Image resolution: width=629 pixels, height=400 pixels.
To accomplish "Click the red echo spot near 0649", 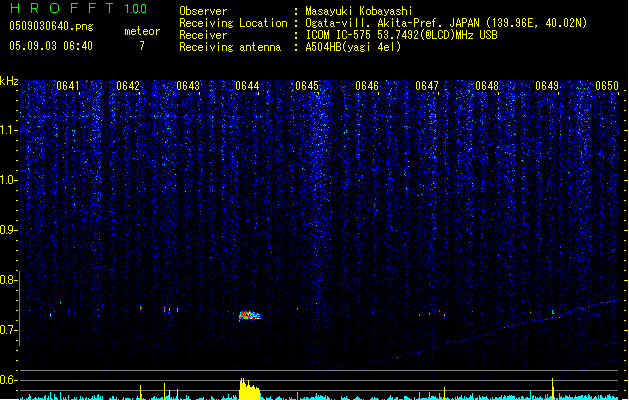I will click(x=552, y=312).
